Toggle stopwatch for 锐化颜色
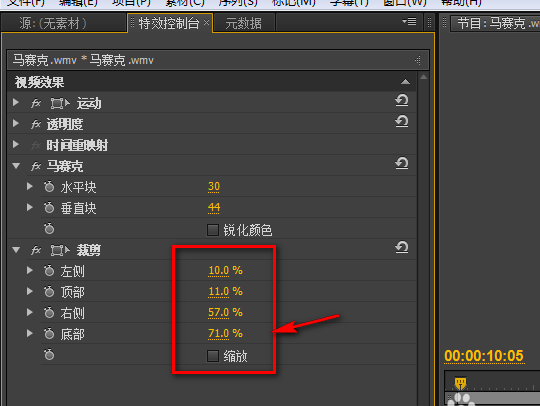This screenshot has width=540, height=406. pyautogui.click(x=49, y=229)
